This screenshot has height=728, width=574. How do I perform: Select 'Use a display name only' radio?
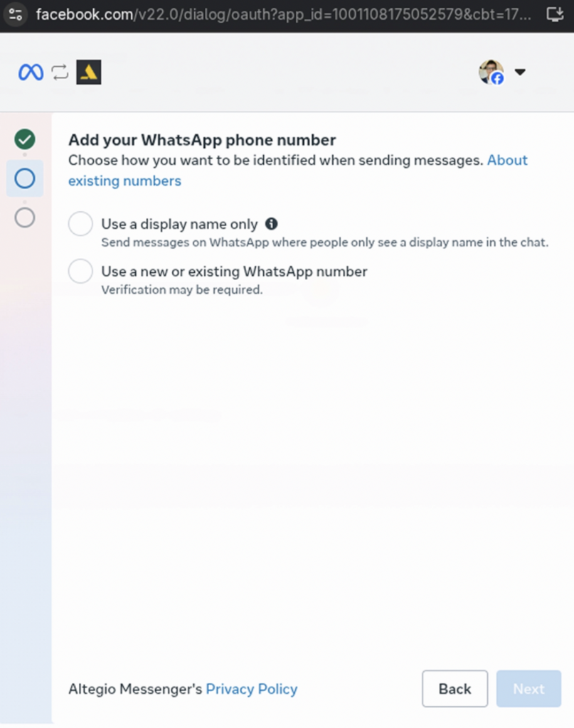81,224
